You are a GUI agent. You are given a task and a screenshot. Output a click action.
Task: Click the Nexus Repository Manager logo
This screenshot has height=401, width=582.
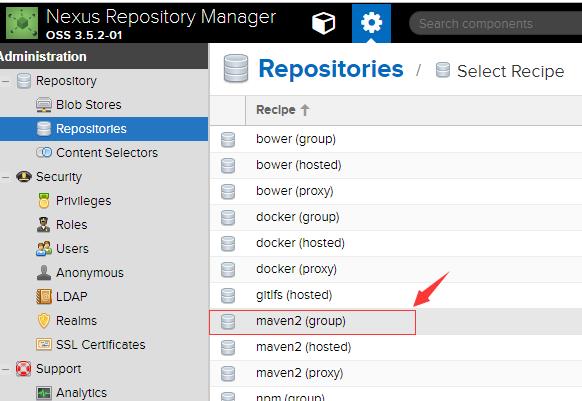coord(22,23)
